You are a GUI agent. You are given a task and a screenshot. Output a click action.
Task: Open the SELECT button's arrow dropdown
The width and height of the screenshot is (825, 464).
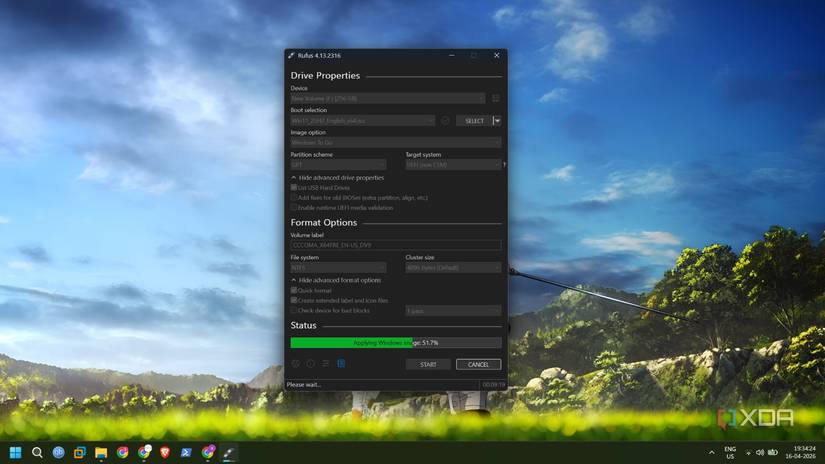point(497,120)
